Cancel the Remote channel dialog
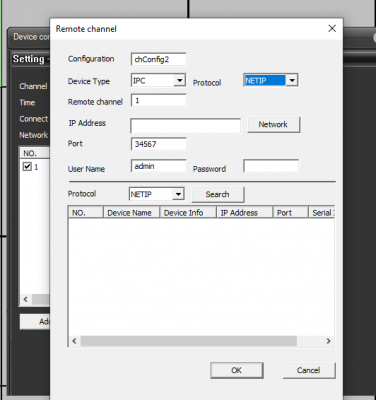Image resolution: width=376 pixels, height=400 pixels. click(x=309, y=370)
